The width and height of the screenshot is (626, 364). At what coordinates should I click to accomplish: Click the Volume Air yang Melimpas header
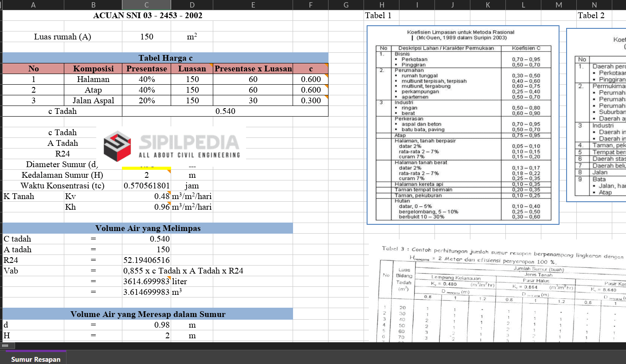148,228
